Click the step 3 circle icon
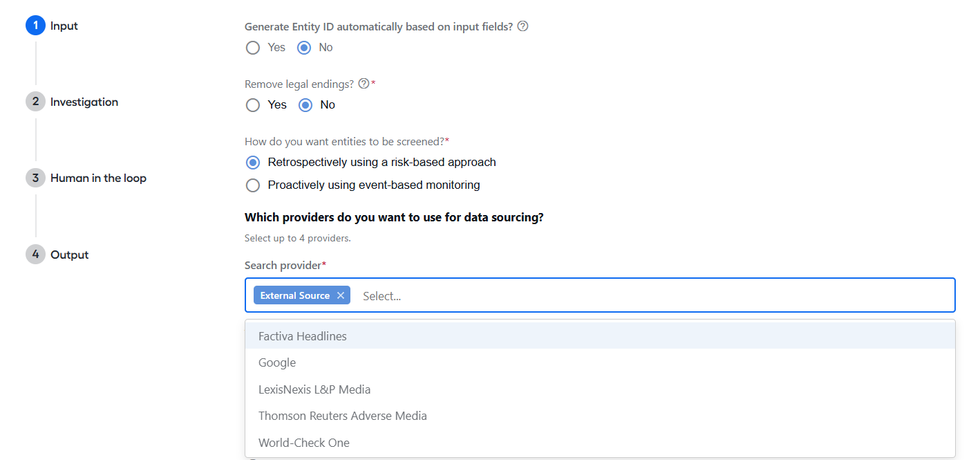Image resolution: width=980 pixels, height=460 pixels. click(x=35, y=178)
